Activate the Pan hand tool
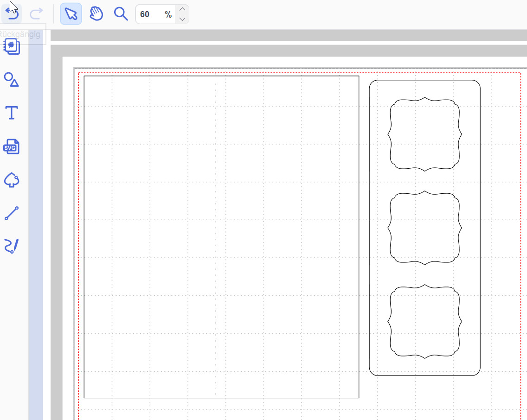The height and width of the screenshot is (420, 527). point(96,14)
